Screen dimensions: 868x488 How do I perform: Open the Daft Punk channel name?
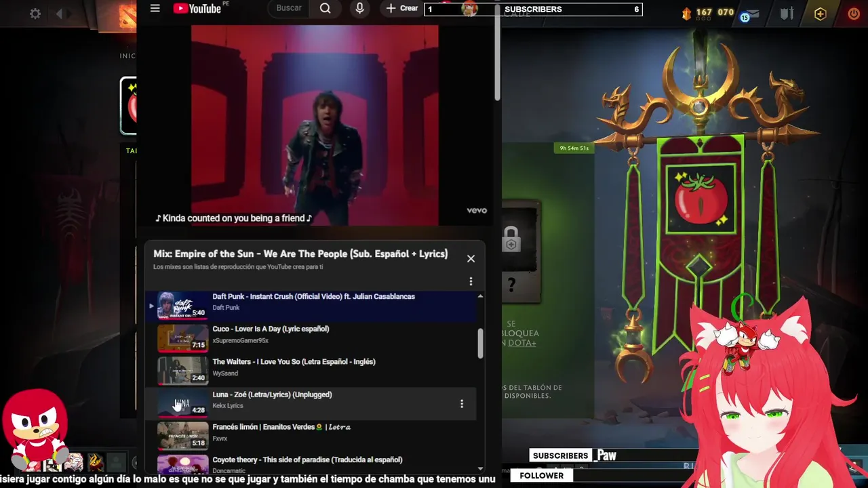point(226,308)
